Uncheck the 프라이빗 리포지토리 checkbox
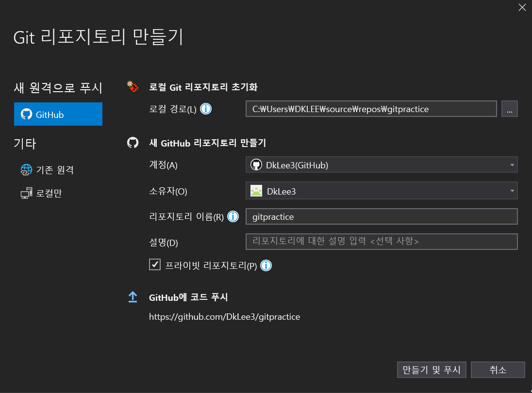 155,264
